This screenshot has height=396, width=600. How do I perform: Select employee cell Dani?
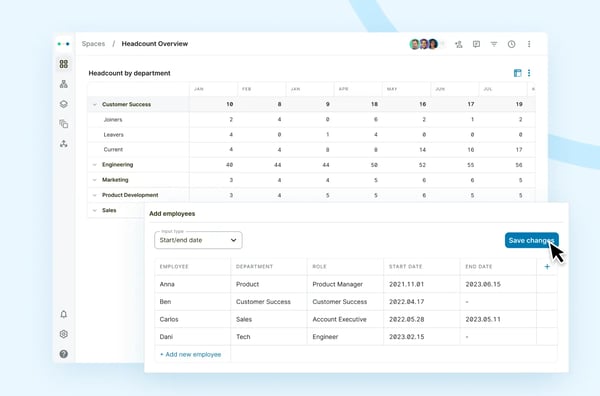click(x=193, y=337)
